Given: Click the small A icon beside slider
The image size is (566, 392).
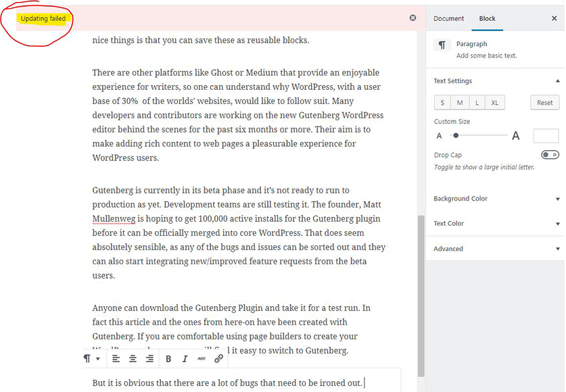Looking at the screenshot, I should tap(439, 136).
